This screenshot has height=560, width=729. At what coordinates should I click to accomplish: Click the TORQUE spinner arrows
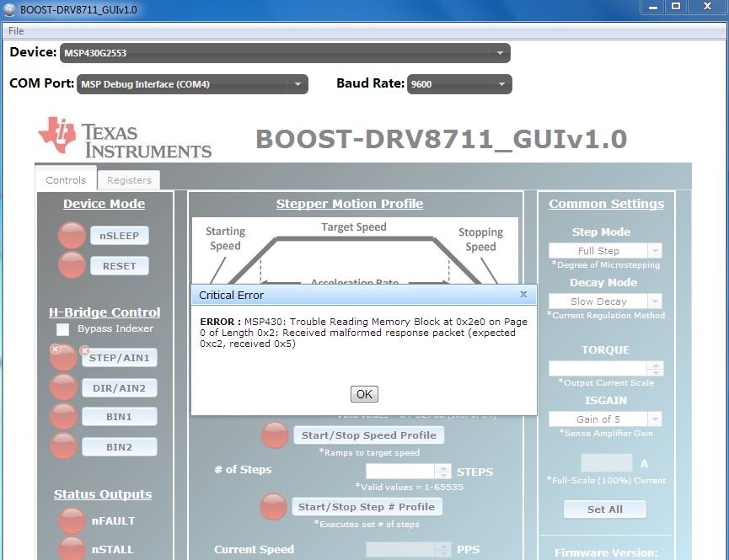click(656, 369)
